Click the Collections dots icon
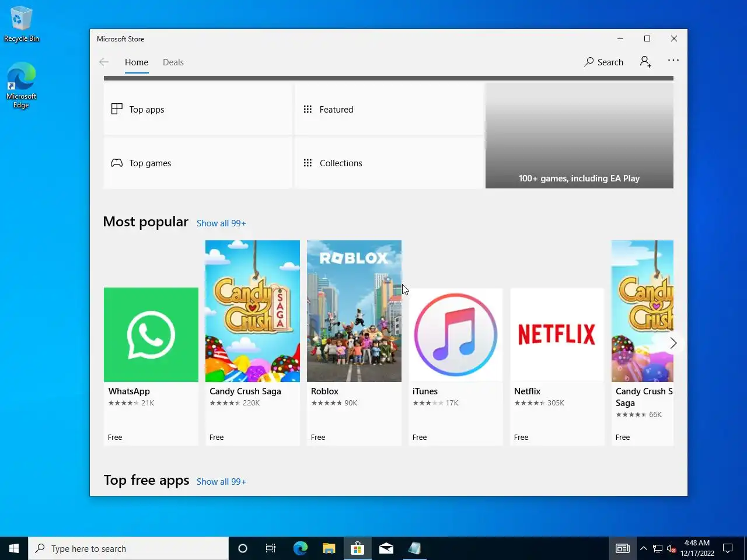This screenshot has height=560, width=747. coord(308,163)
